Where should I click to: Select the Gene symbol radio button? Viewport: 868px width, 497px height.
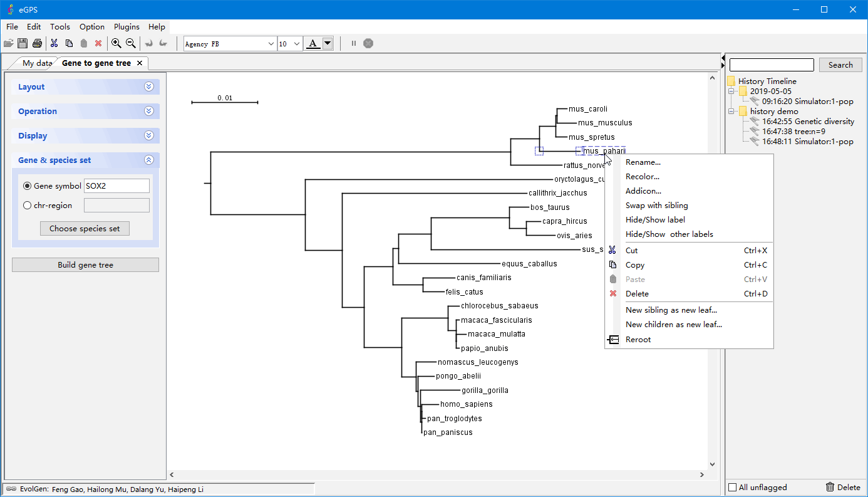pos(27,186)
